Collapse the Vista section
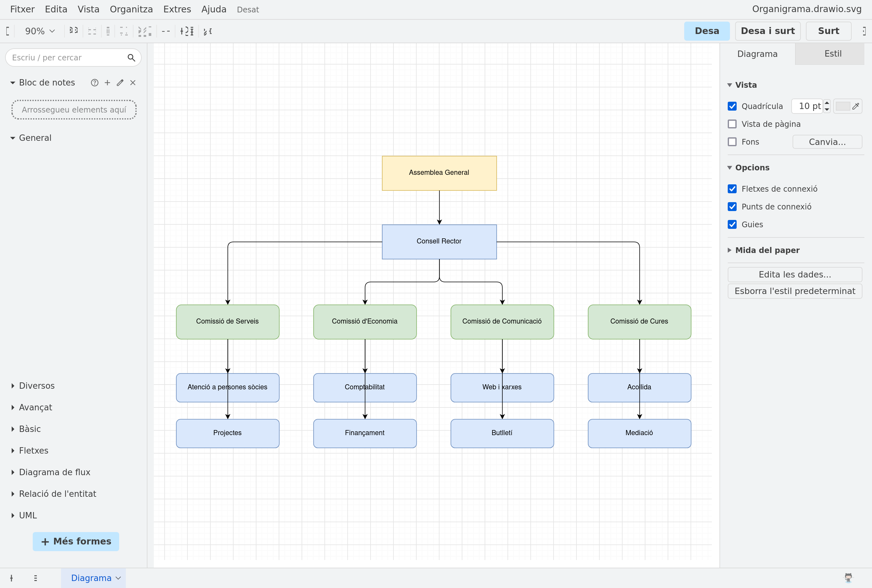 coord(742,85)
